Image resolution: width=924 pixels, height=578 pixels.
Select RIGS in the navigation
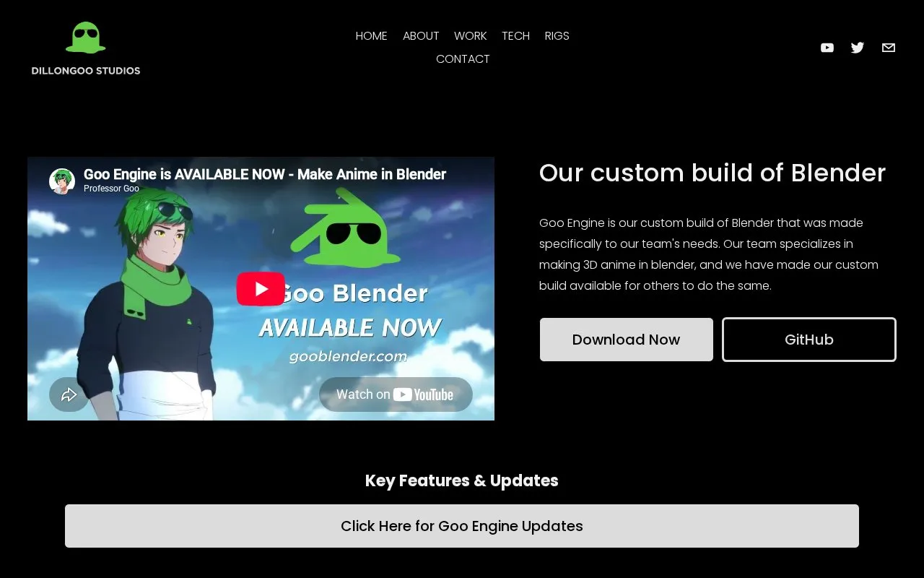(557, 36)
